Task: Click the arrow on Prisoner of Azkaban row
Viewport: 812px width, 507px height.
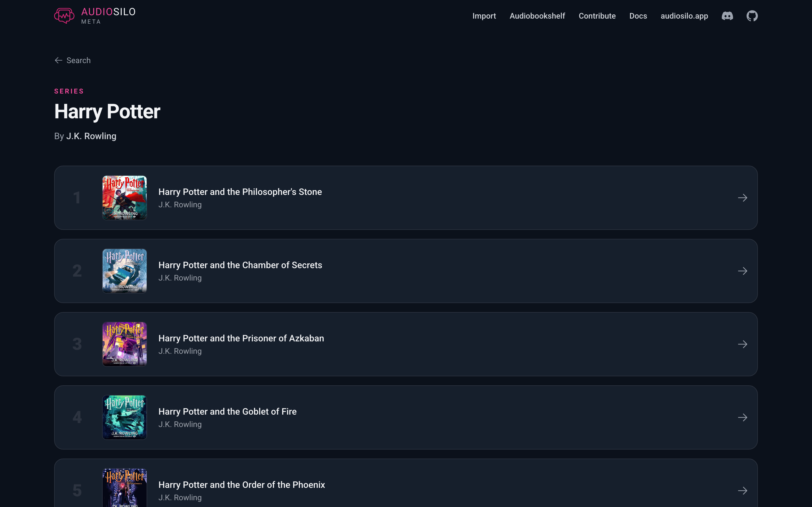Action: [x=743, y=344]
